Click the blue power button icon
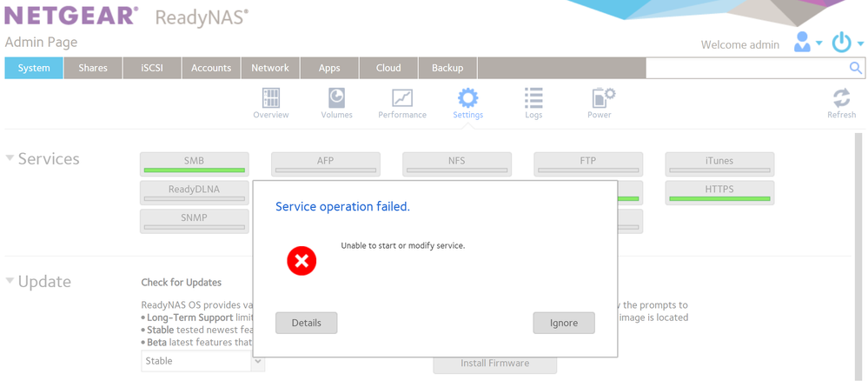 coord(841,42)
